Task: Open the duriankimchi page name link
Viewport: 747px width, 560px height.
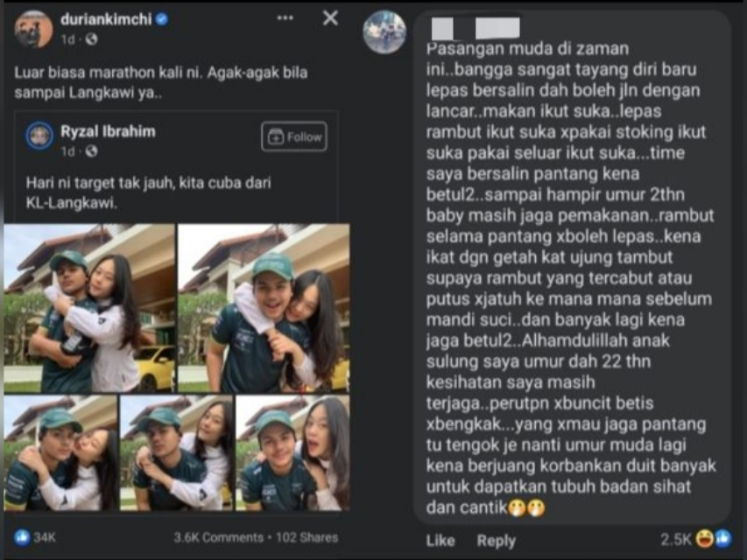Action: [x=106, y=19]
